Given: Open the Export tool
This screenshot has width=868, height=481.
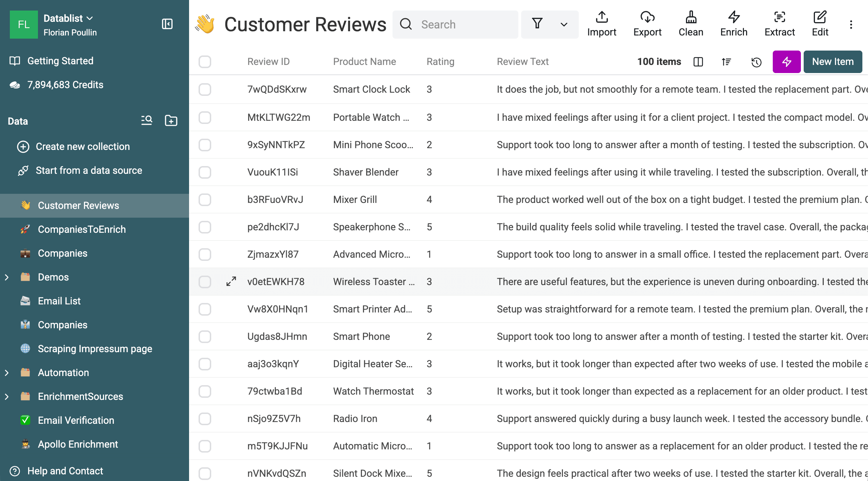Looking at the screenshot, I should (x=647, y=24).
